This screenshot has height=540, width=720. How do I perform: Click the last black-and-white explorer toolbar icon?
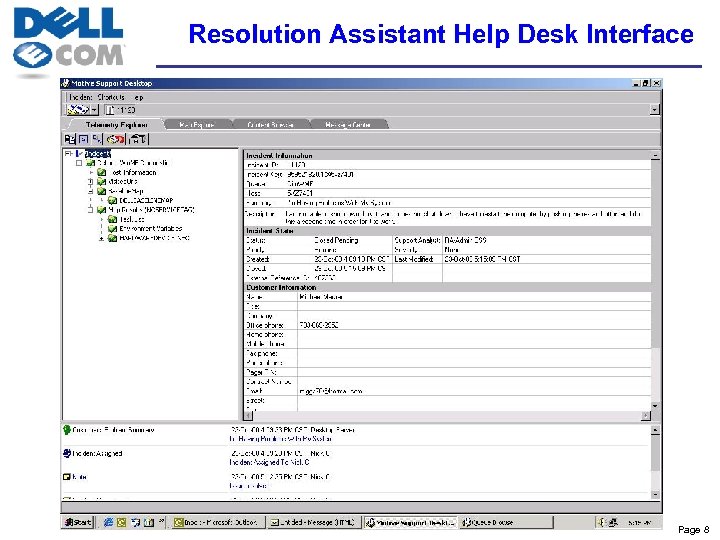tap(138, 139)
